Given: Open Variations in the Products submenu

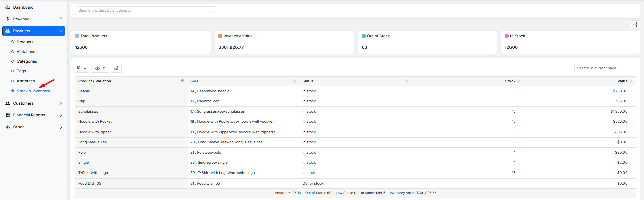Looking at the screenshot, I should coord(26,52).
